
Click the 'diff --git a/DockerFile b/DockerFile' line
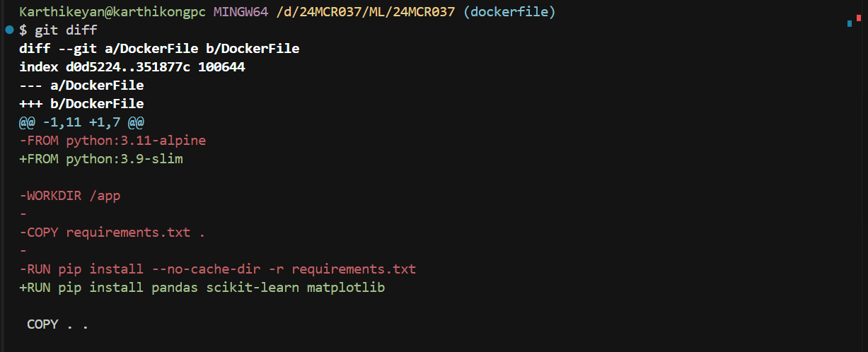[159, 49]
